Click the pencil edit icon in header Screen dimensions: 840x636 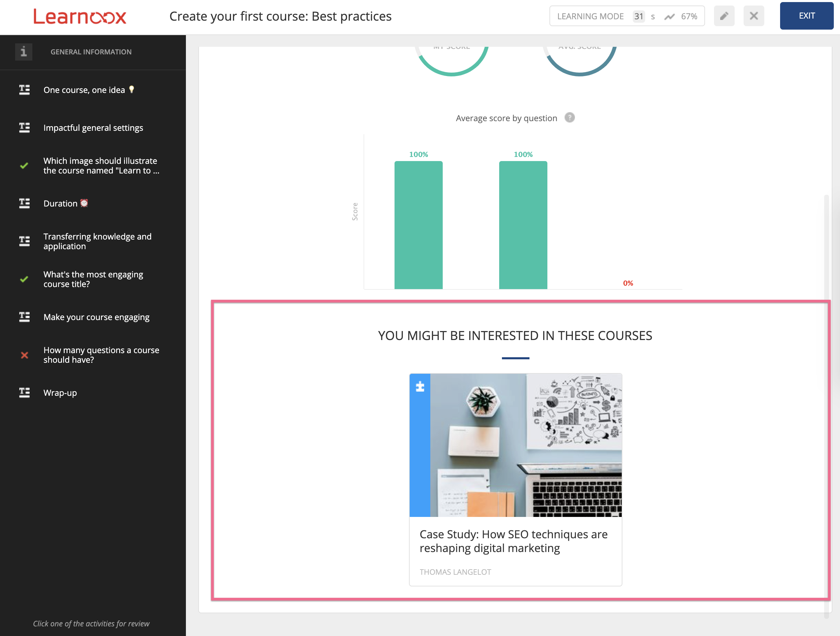[x=724, y=16]
